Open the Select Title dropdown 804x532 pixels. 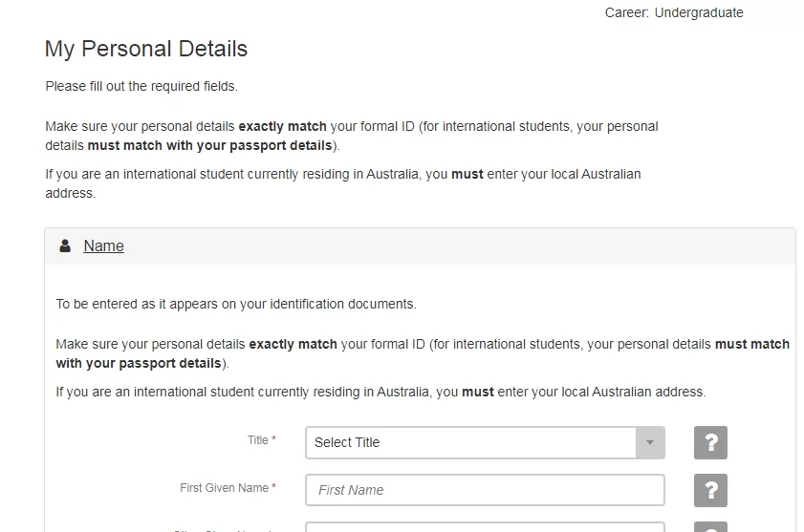[x=485, y=442]
